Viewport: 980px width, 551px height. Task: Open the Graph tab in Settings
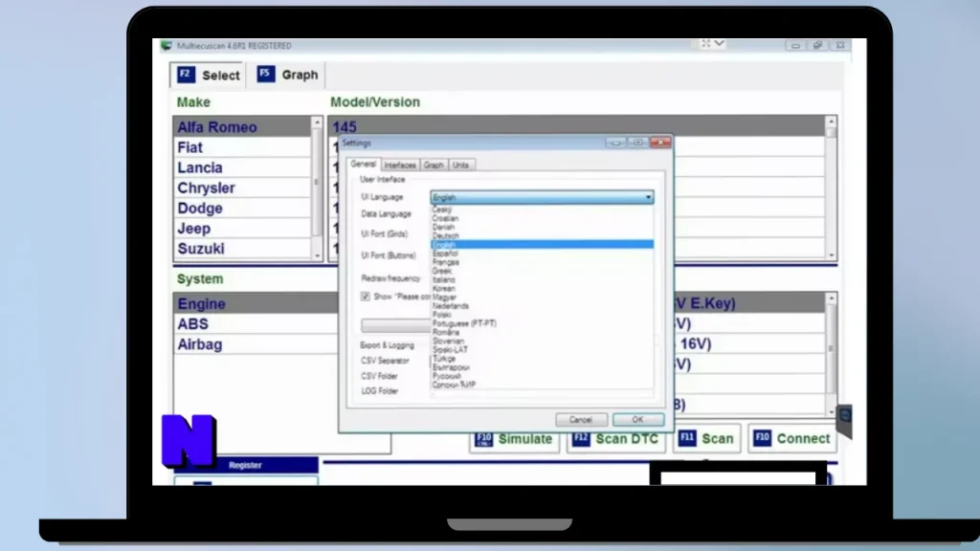click(434, 165)
